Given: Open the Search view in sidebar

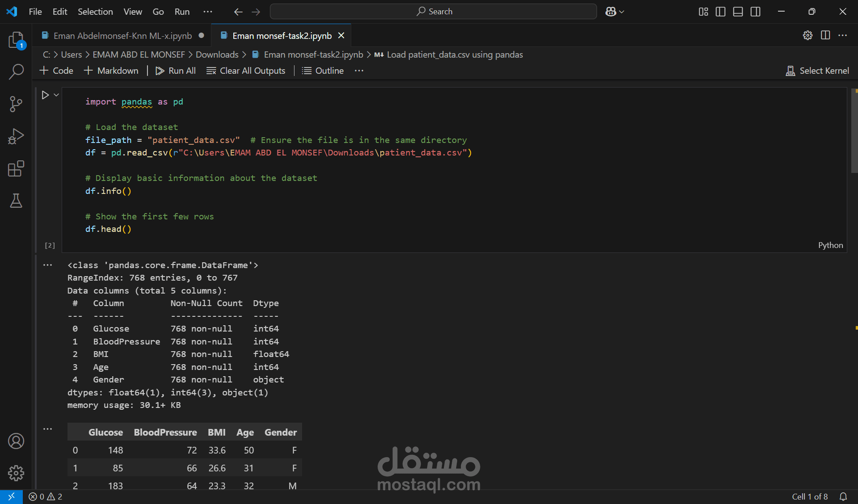Looking at the screenshot, I should click(16, 71).
